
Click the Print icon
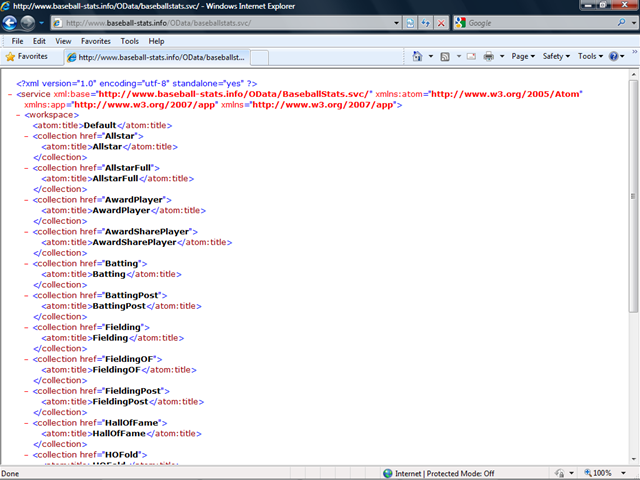[x=488, y=57]
